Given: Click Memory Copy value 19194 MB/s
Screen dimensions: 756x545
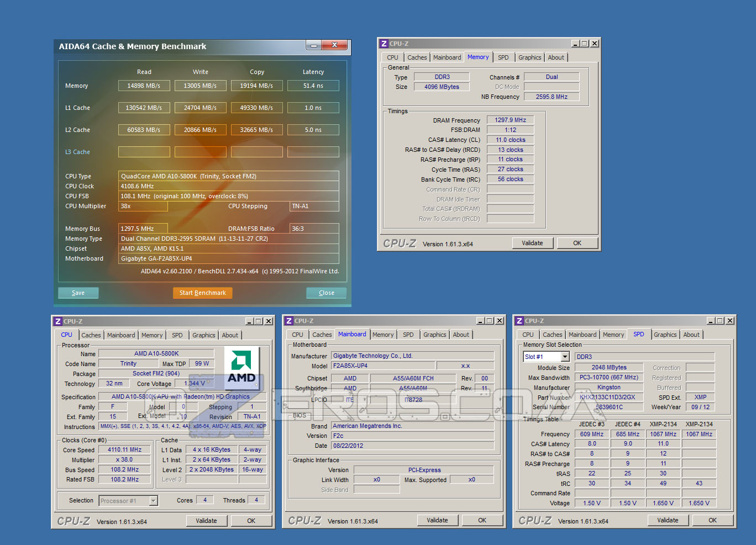Looking at the screenshot, I should 257,86.
